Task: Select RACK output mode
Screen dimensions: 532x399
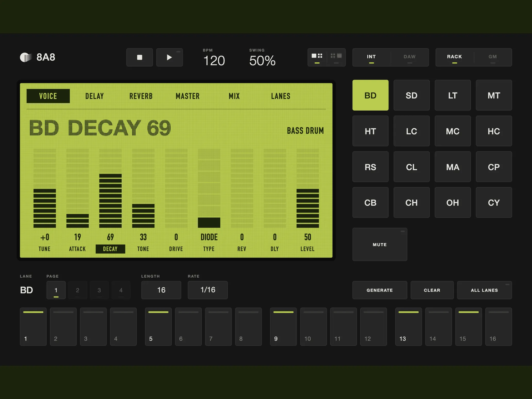Action: [454, 57]
